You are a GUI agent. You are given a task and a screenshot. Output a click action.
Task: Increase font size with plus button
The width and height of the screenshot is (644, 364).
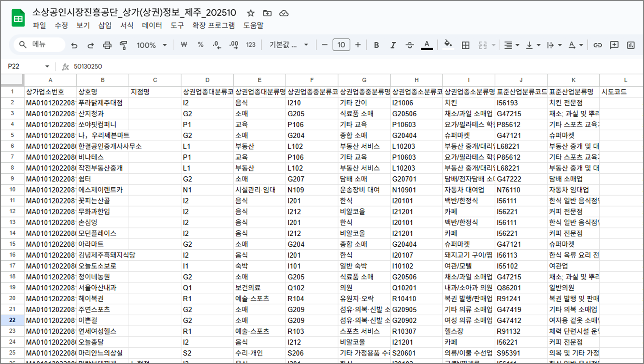click(x=358, y=45)
